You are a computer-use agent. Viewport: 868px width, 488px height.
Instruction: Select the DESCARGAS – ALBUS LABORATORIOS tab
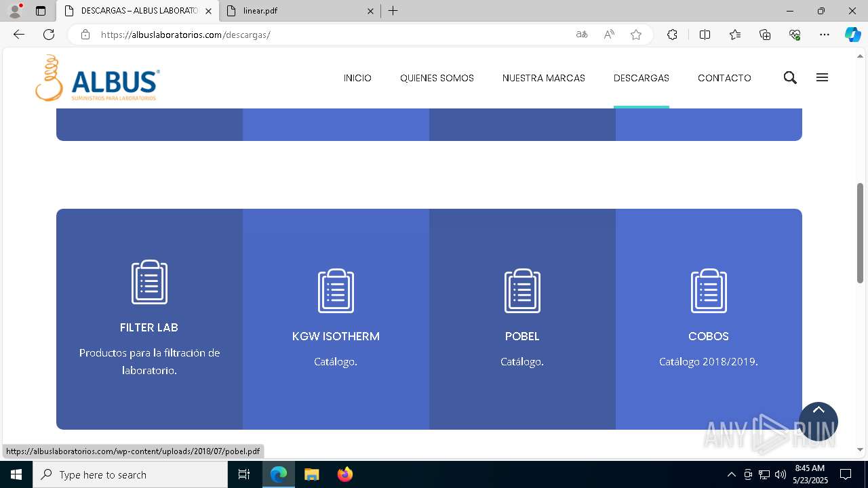tap(138, 11)
